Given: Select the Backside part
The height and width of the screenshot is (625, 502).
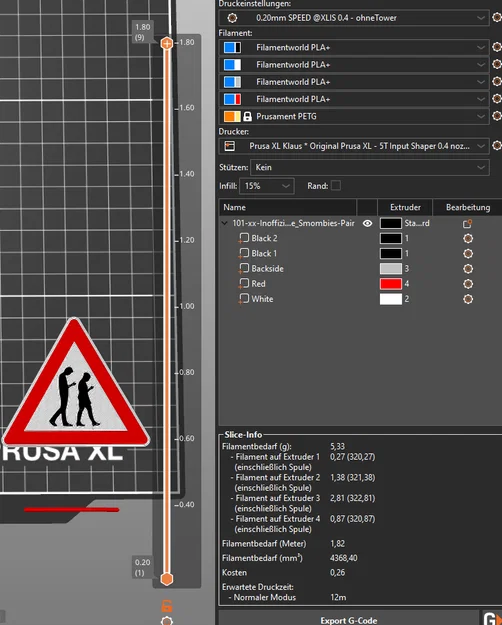Looking at the screenshot, I should point(268,269).
